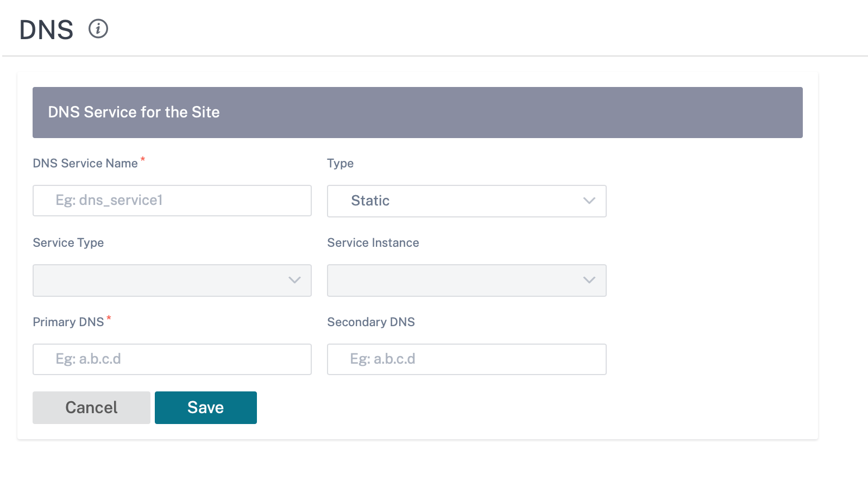Viewport: 868px width, 486px height.
Task: Click the chevron arrow in the Type field
Action: (589, 201)
